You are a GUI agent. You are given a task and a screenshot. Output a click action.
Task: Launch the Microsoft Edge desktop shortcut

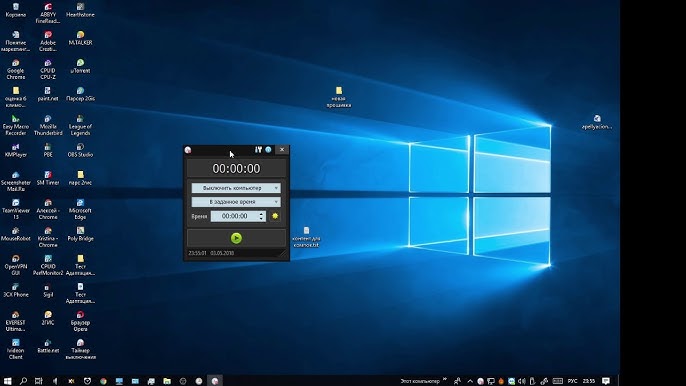coord(80,209)
